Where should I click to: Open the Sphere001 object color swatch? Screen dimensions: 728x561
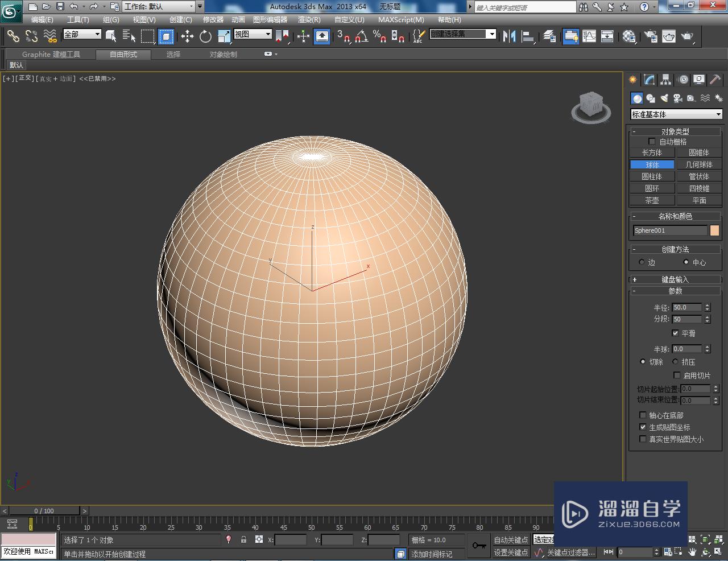click(x=714, y=230)
